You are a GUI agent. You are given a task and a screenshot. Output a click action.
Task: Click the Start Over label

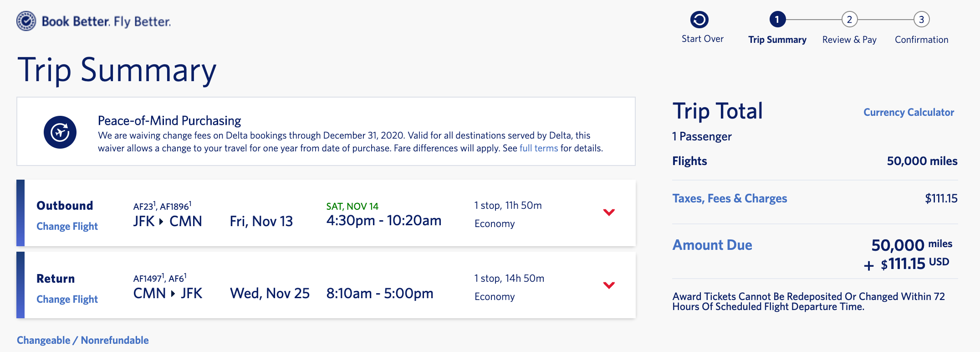pos(702,39)
